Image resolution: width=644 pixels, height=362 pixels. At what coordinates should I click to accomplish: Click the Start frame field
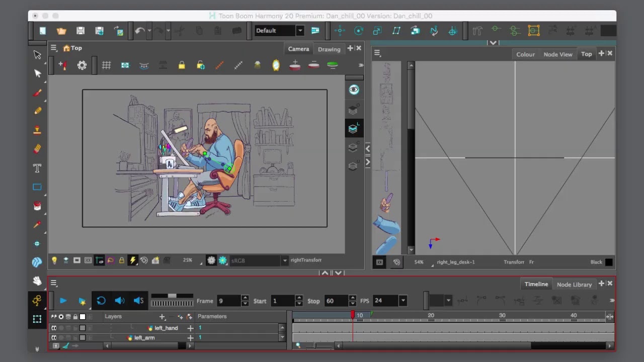click(x=283, y=301)
